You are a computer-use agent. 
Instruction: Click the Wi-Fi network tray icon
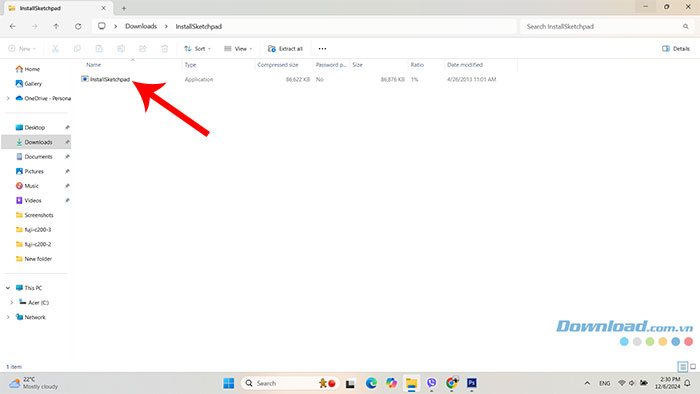coord(621,383)
